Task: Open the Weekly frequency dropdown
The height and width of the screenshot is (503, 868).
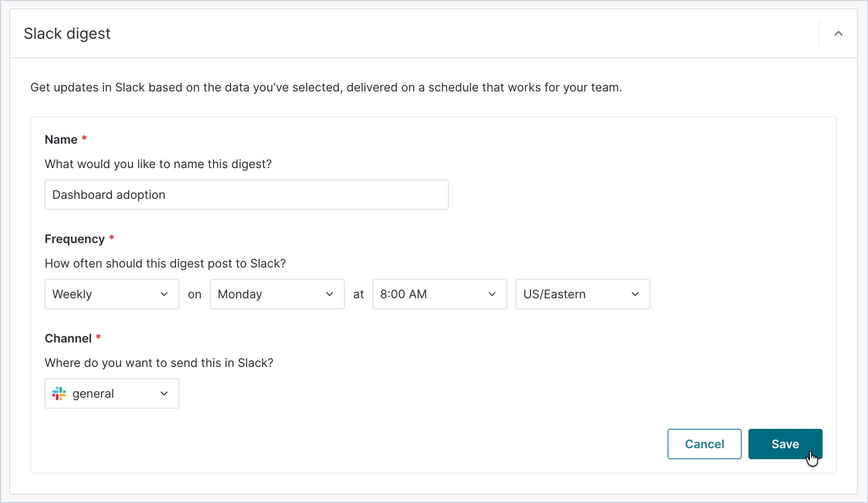Action: pos(112,294)
